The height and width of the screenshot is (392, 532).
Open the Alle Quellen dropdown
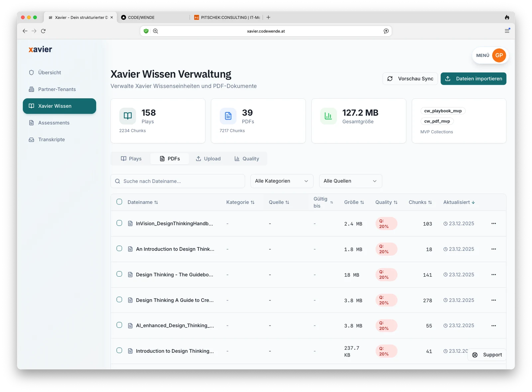click(350, 181)
